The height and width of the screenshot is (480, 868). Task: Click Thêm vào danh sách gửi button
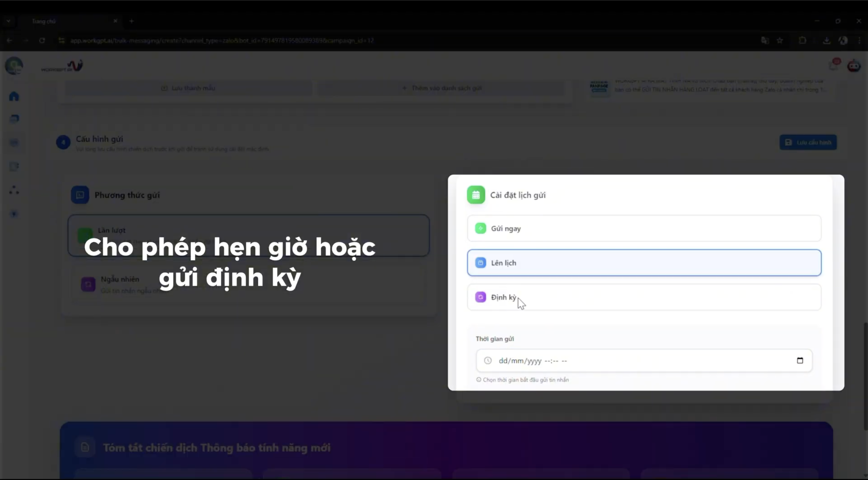[x=441, y=88]
